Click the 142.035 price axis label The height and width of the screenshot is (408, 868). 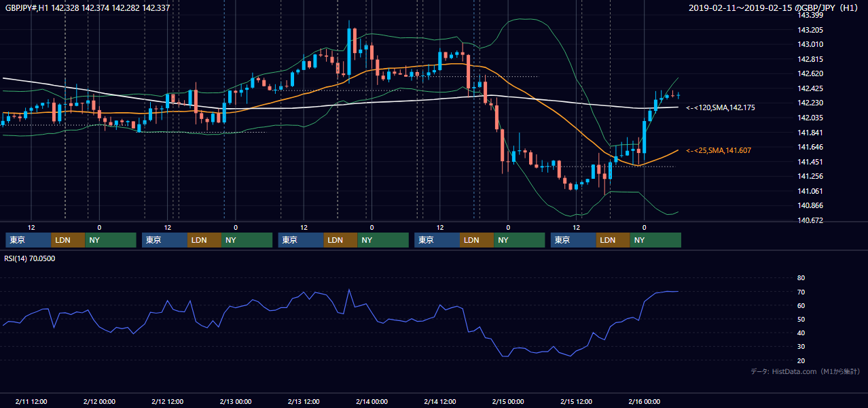tap(810, 118)
